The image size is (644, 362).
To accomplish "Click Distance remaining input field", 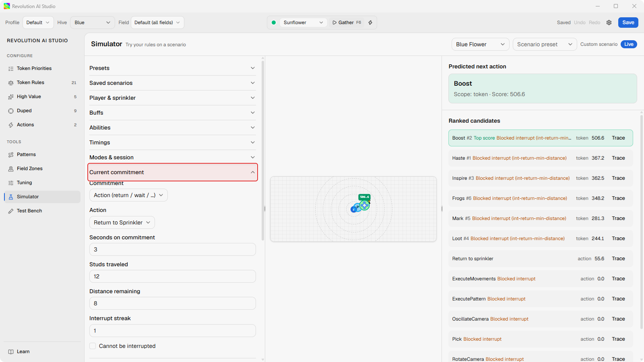I will tap(172, 303).
